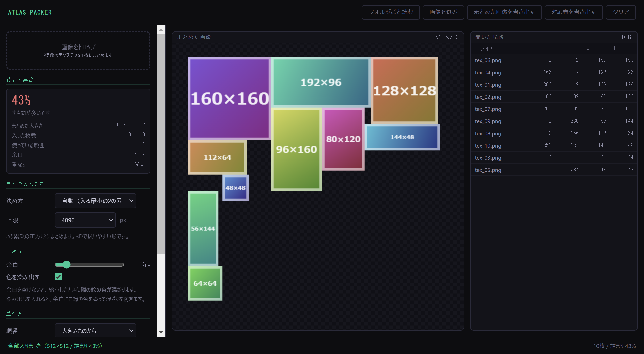Click 画像を選ぶ to choose images
The width and height of the screenshot is (644, 354).
(443, 12)
